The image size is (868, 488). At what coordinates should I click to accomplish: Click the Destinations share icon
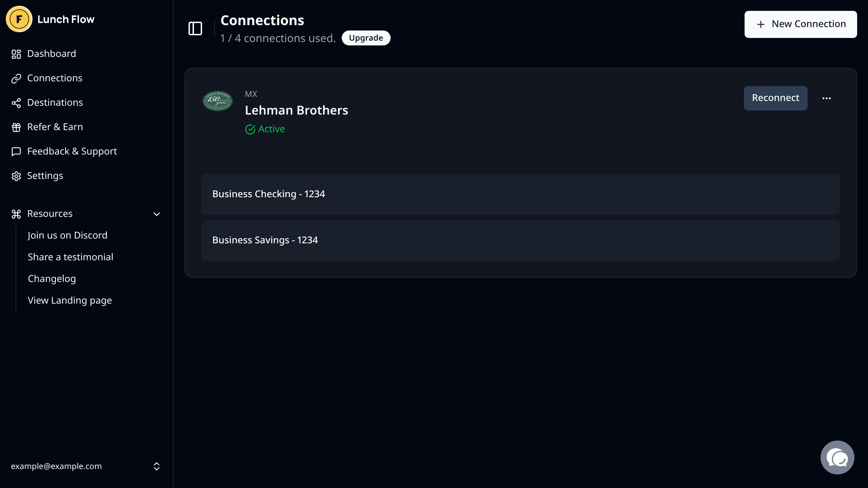16,103
